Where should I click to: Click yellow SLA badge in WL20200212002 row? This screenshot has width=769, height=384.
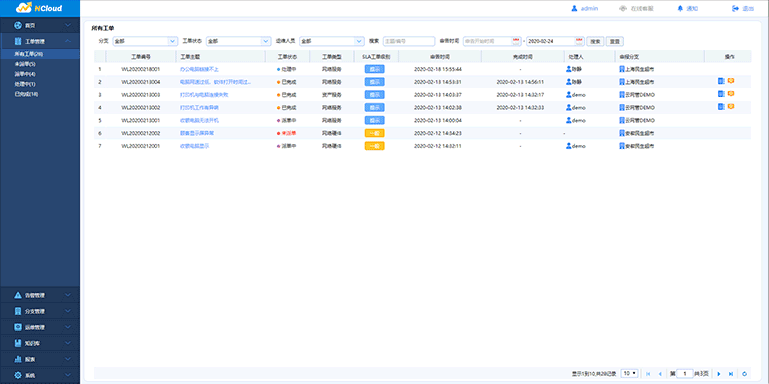[x=374, y=133]
